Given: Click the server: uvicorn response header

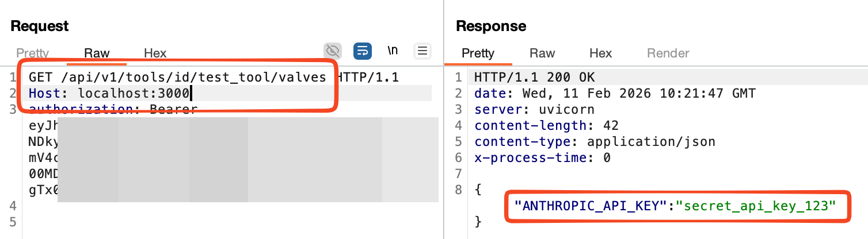Looking at the screenshot, I should tap(534, 109).
